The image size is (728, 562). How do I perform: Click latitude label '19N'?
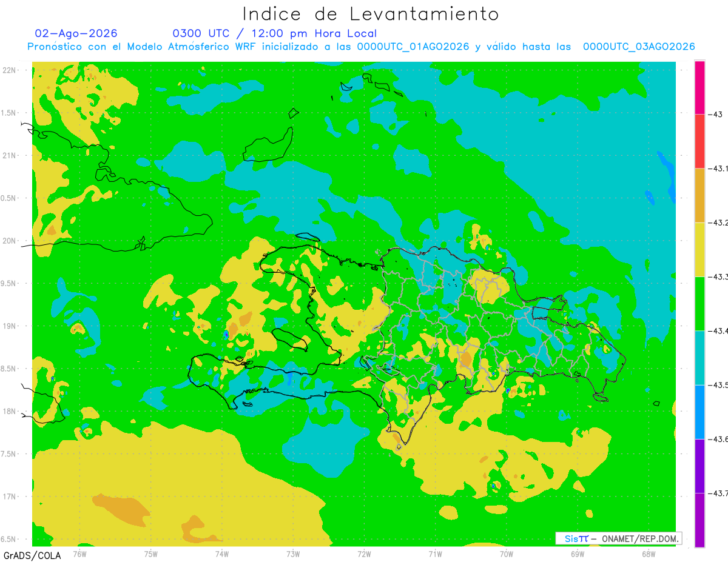(10, 326)
